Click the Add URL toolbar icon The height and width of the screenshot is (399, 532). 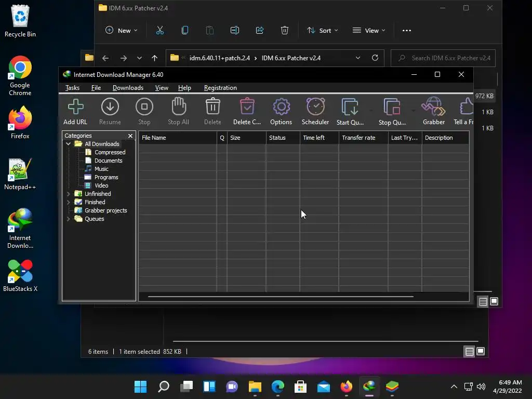(75, 107)
